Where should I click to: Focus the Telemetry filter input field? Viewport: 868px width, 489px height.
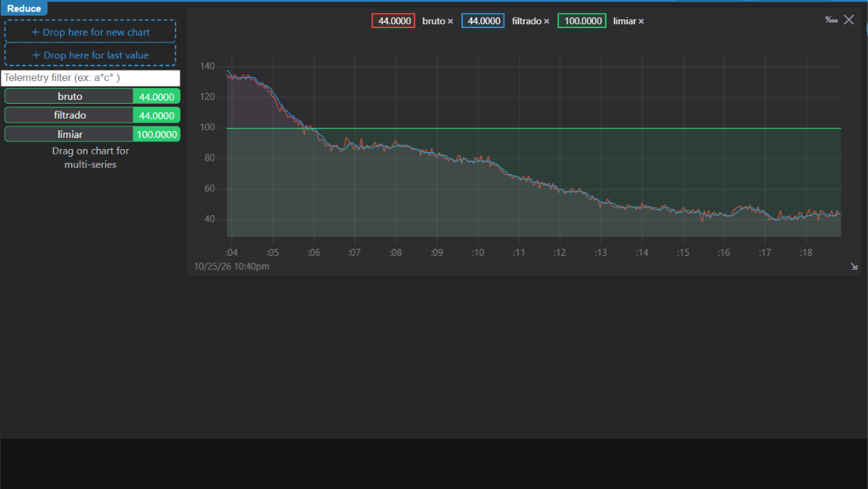(91, 78)
